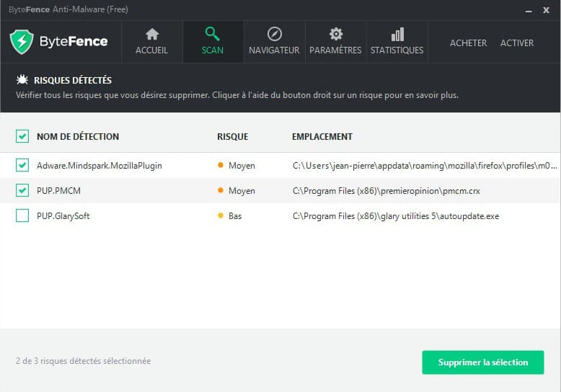561x392 pixels.
Task: Select the Adware.Mindspark.MozillaPlugin detection name
Action: 100,166
